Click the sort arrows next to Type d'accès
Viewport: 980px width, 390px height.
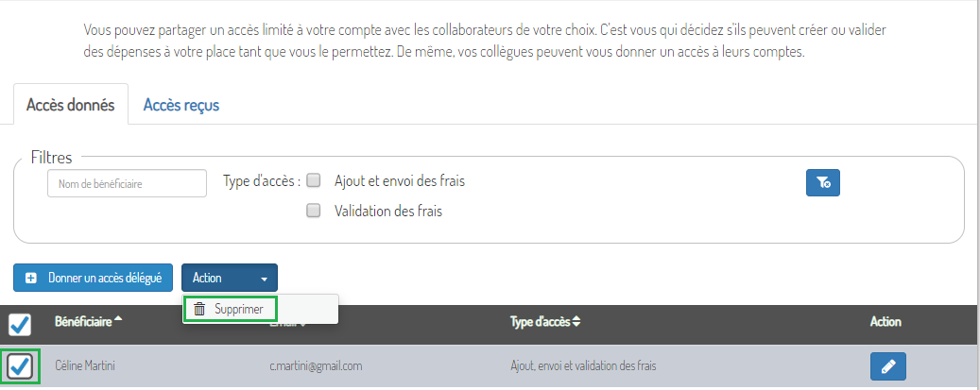576,322
